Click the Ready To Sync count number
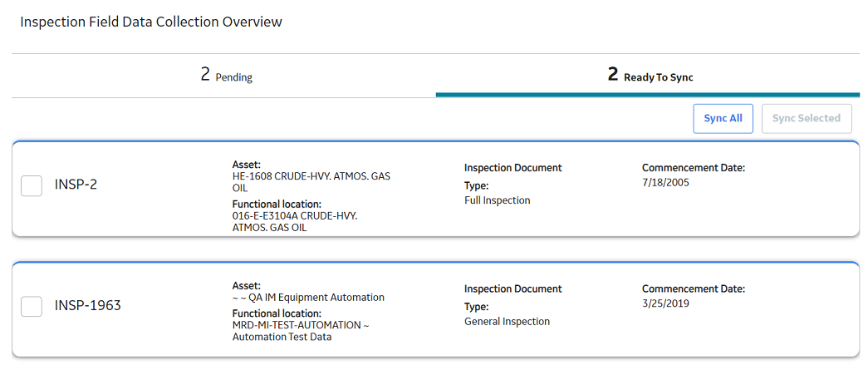Screen dimensions: 868x370 tap(613, 75)
